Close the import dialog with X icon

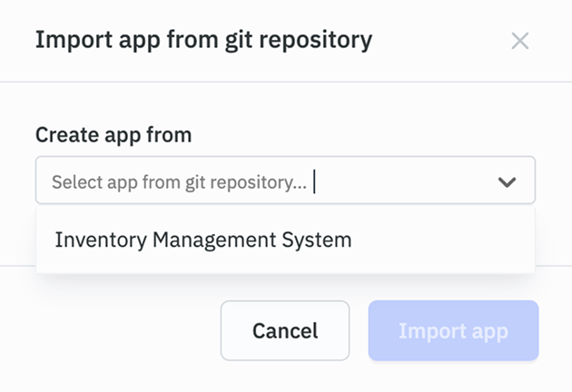pyautogui.click(x=519, y=41)
